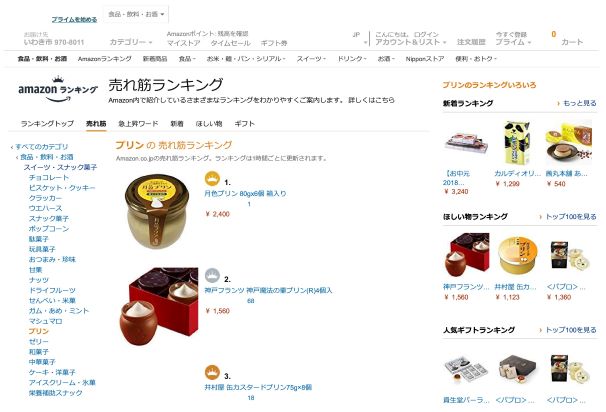This screenshot has height=412, width=606.
Task: Open the 月色プリン jar product image
Action: 157,211
